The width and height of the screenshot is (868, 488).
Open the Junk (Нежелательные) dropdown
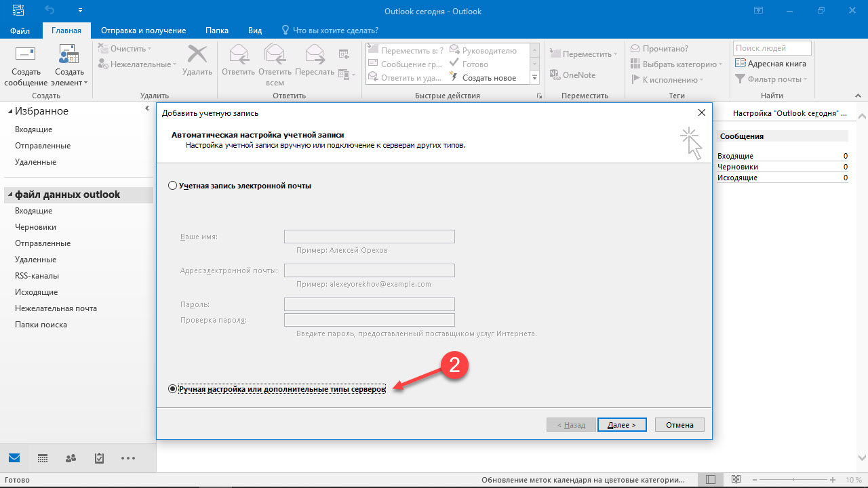137,64
